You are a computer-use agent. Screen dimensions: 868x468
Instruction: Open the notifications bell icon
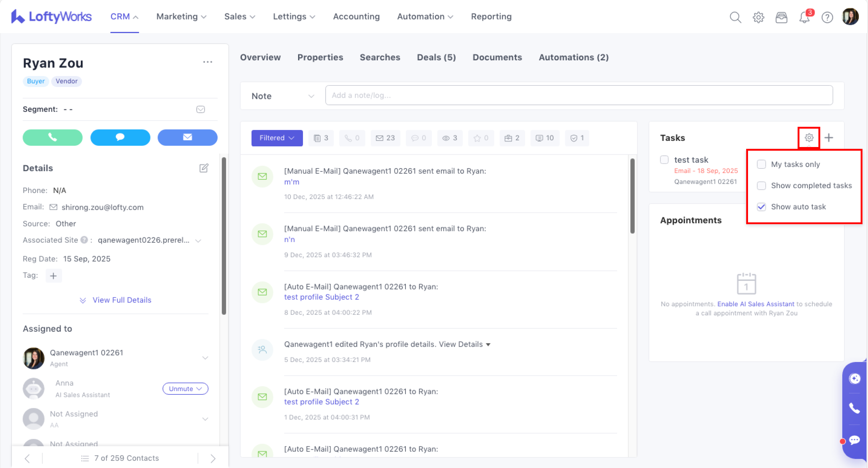tap(804, 17)
